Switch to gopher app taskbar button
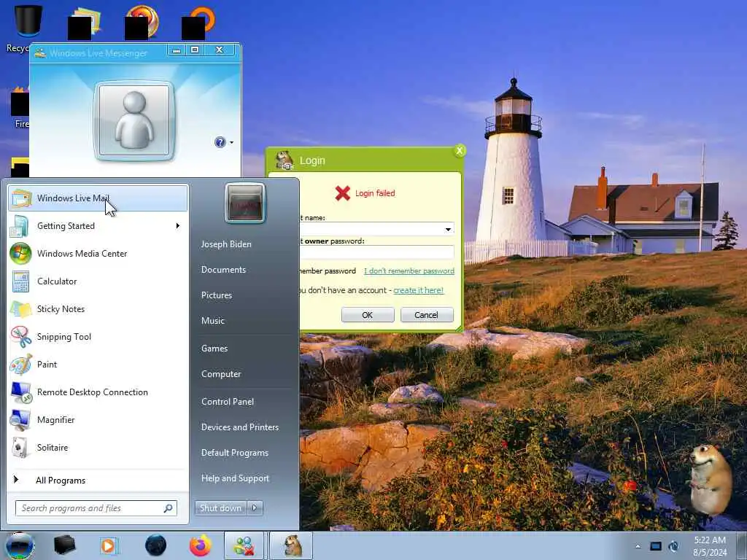Image resolution: width=747 pixels, height=560 pixels. [292, 545]
